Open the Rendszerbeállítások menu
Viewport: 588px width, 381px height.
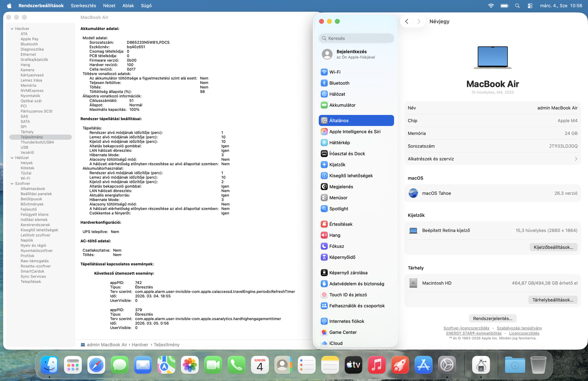click(41, 6)
